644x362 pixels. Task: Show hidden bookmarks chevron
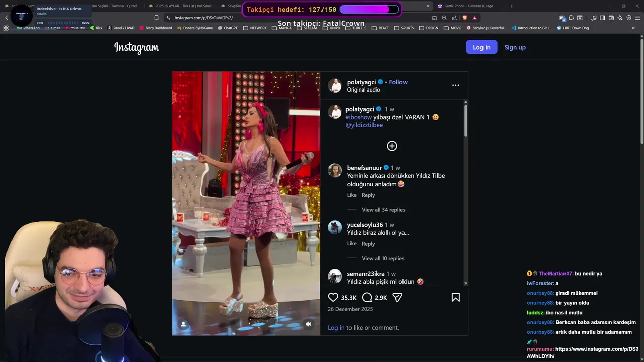pos(633,28)
